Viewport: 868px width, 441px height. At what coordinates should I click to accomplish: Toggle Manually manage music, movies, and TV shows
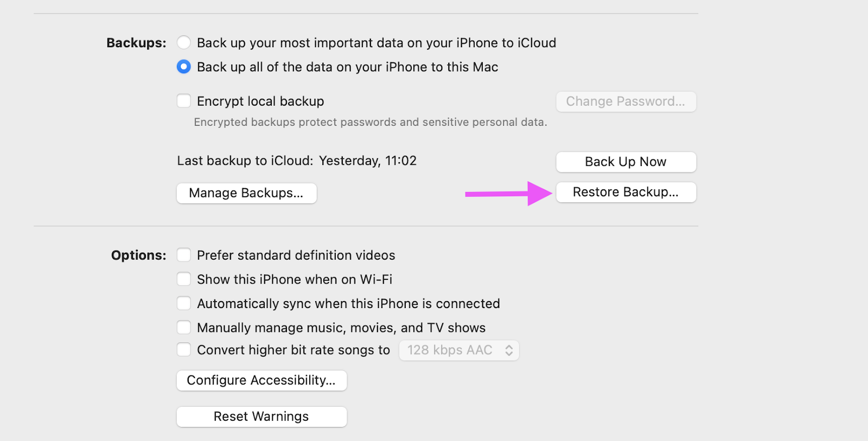click(x=184, y=327)
